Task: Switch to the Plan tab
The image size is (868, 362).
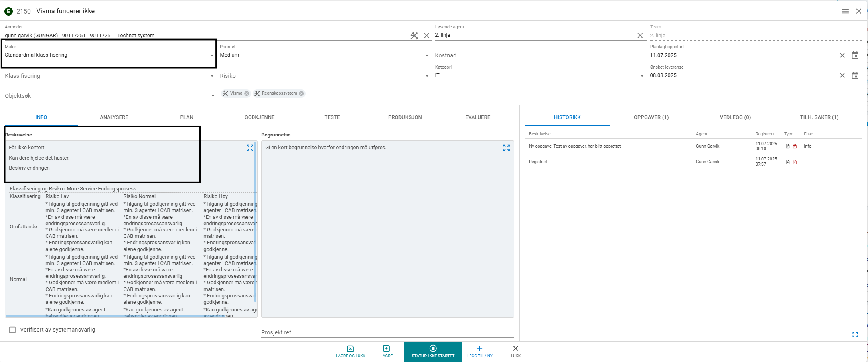Action: pyautogui.click(x=187, y=117)
